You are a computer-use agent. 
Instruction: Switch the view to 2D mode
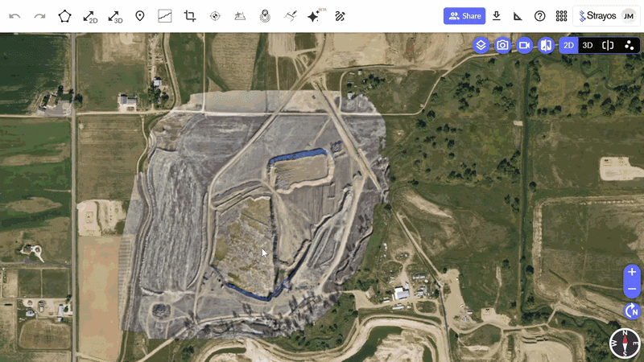click(568, 45)
